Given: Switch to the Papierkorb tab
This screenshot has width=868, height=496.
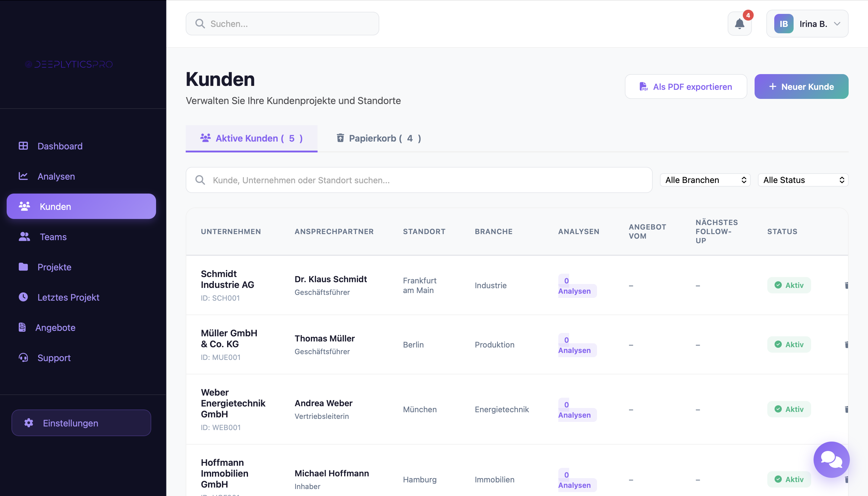Looking at the screenshot, I should point(379,138).
